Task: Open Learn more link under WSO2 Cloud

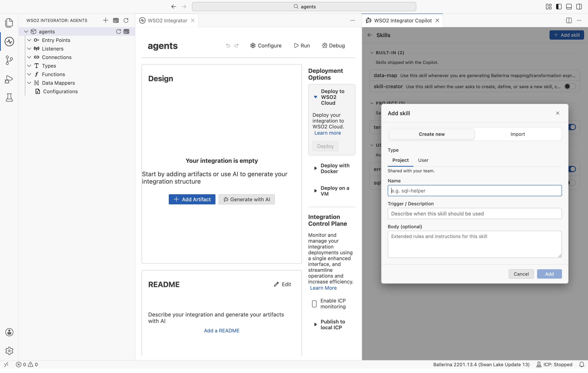Action: point(327,133)
